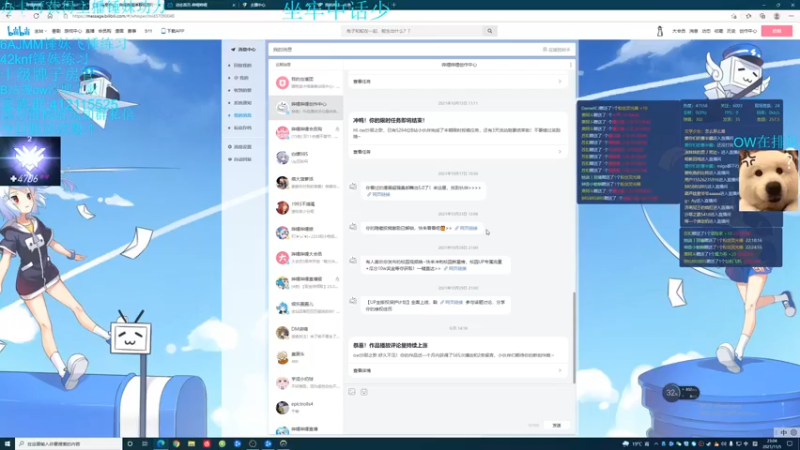
Task: Select 收到的赞 in message sidebar
Action: click(x=243, y=90)
